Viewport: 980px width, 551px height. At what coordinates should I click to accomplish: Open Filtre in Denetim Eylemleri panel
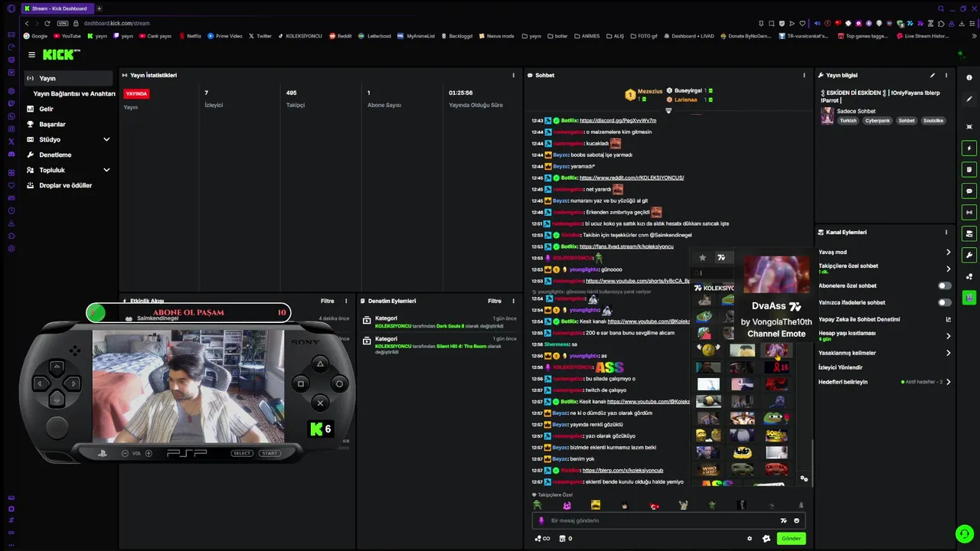[x=495, y=301]
